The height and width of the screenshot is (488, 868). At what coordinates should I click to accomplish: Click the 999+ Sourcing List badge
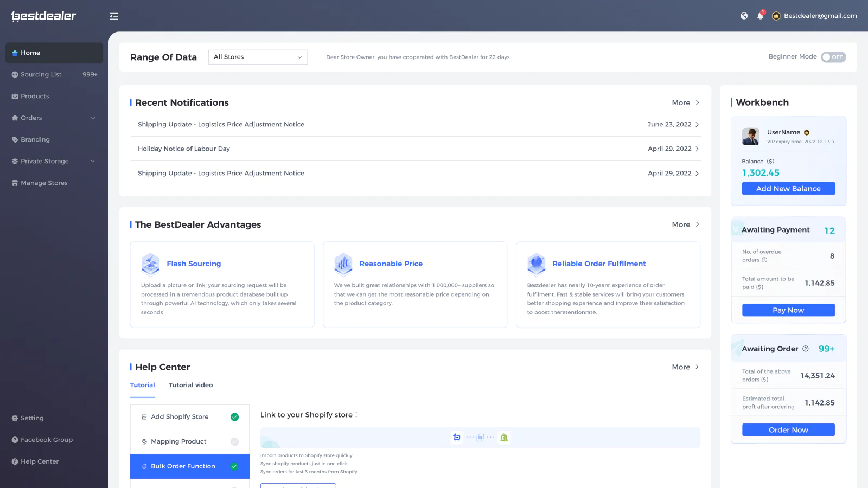(90, 74)
